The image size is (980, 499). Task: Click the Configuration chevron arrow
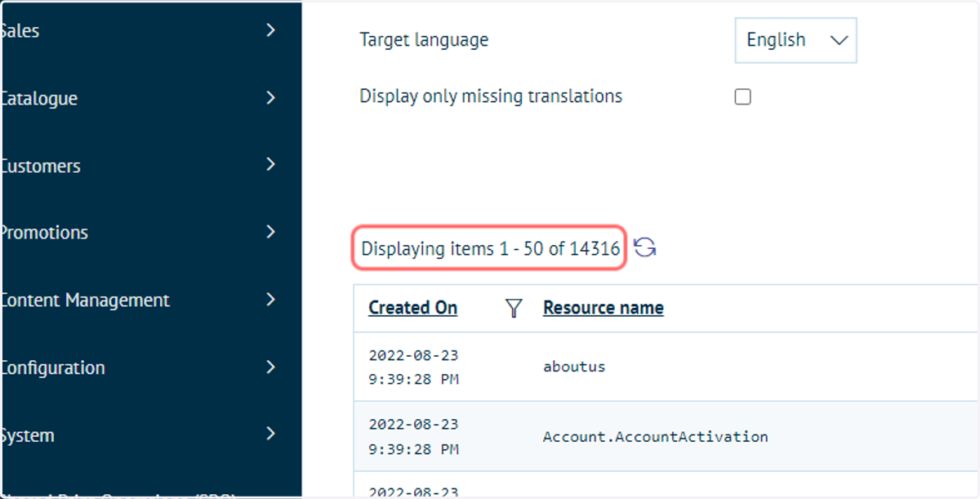click(x=271, y=367)
